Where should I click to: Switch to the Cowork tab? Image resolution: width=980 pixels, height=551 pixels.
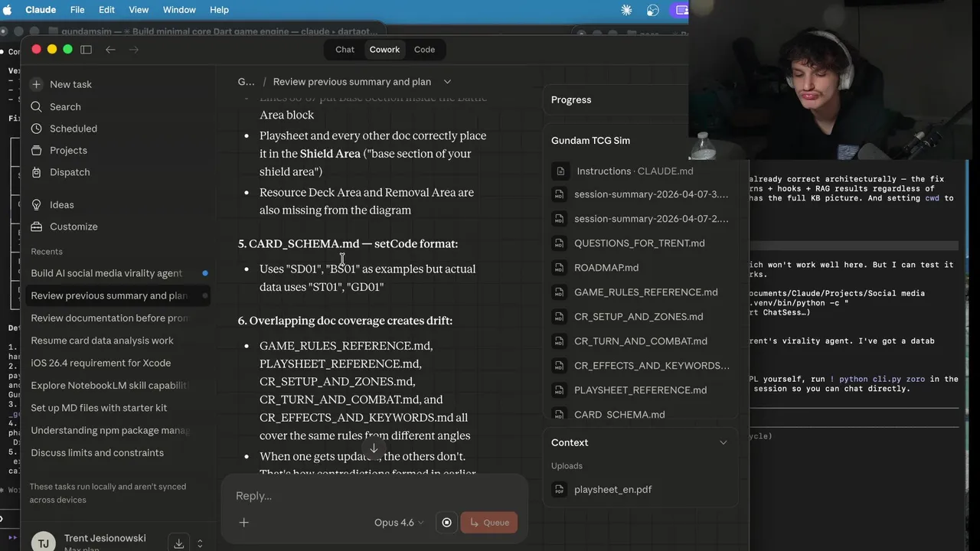[384, 50]
